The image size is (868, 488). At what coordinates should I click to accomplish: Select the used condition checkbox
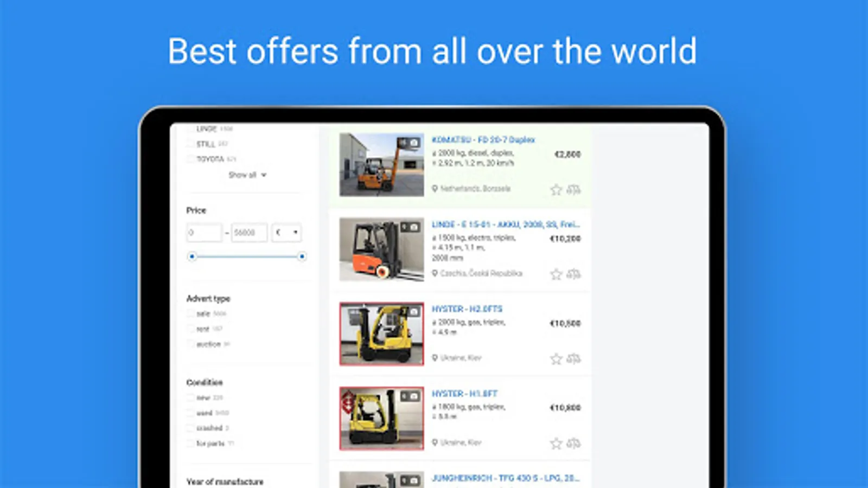(x=190, y=413)
